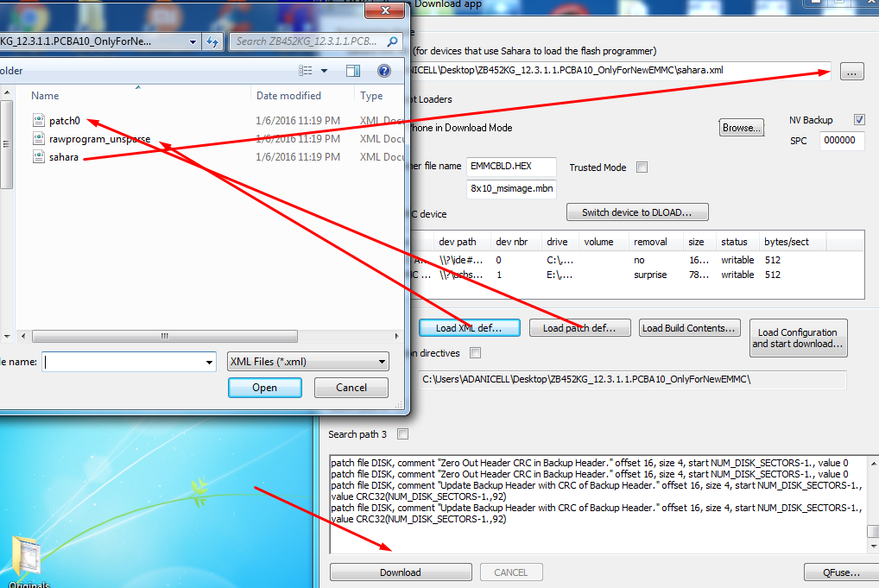The height and width of the screenshot is (588, 879).
Task: Open the Originals folder on desktop
Action: pyautogui.click(x=28, y=562)
